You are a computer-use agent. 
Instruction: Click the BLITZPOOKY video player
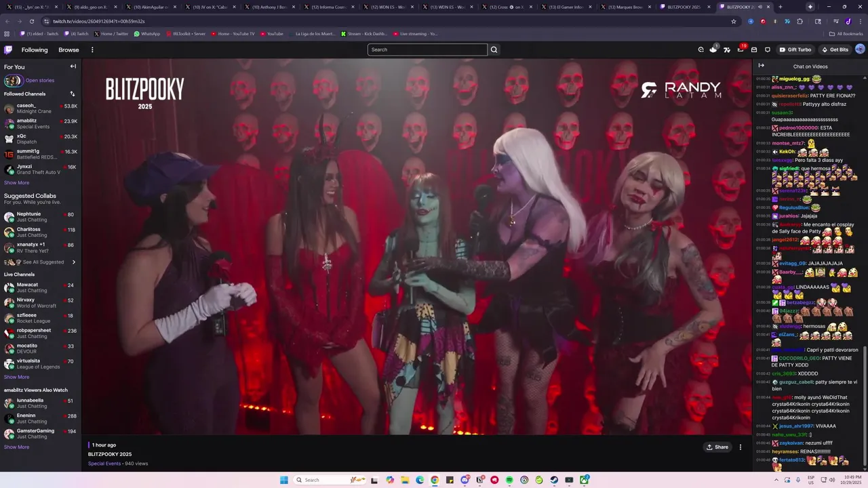(417, 247)
